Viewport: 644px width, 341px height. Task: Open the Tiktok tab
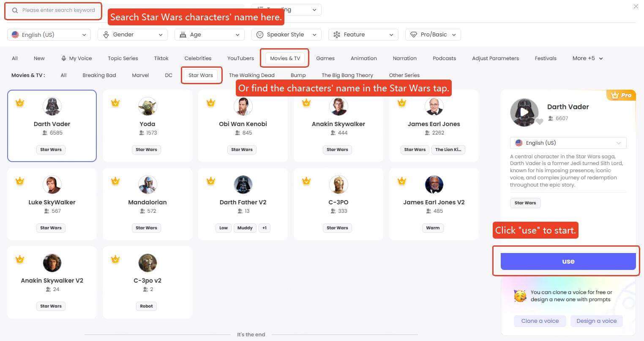click(x=161, y=58)
